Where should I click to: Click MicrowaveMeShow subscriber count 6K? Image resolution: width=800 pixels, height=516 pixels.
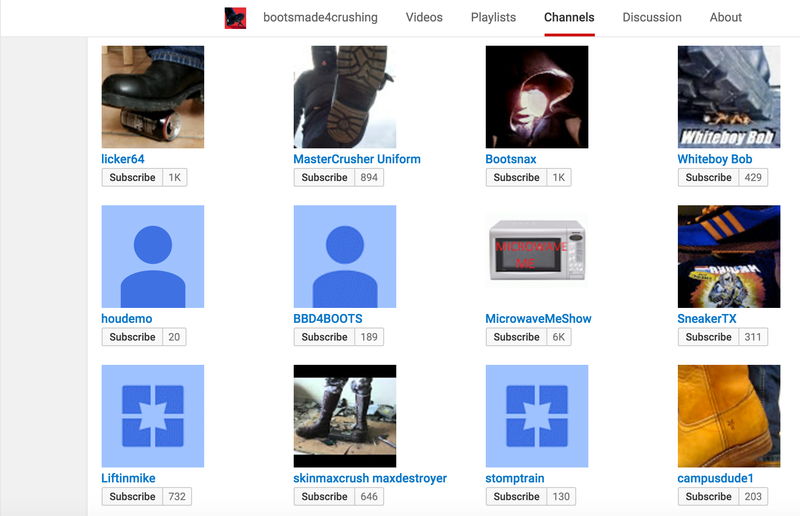[559, 337]
